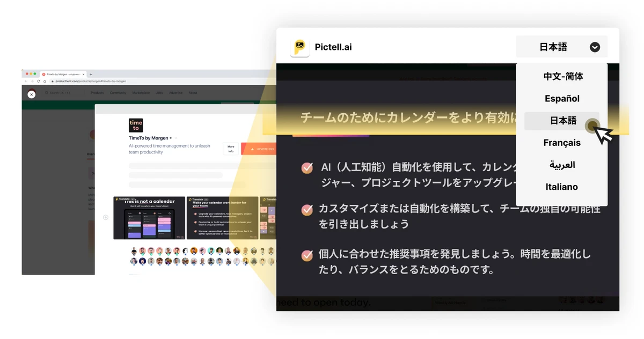644x339 pixels.
Task: Click the Pictell.ai title text
Action: click(x=333, y=47)
